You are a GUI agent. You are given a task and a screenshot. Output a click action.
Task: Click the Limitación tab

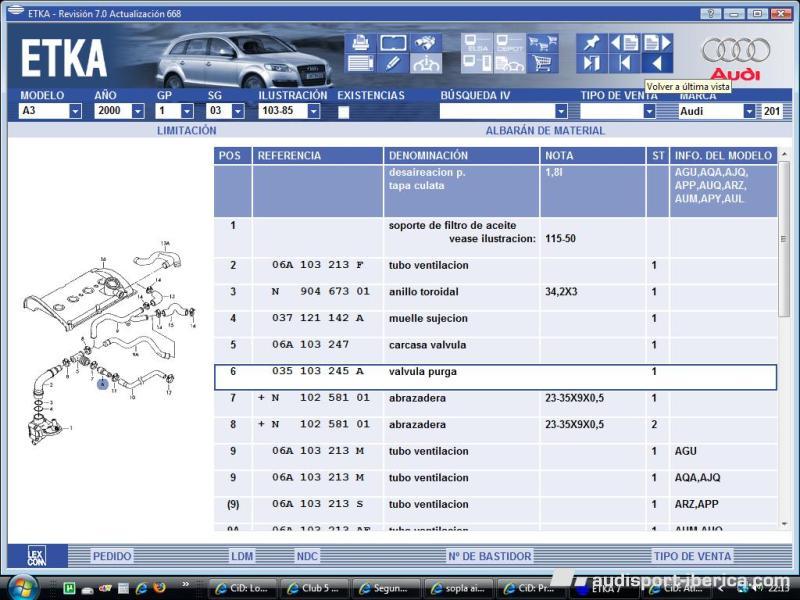point(187,131)
